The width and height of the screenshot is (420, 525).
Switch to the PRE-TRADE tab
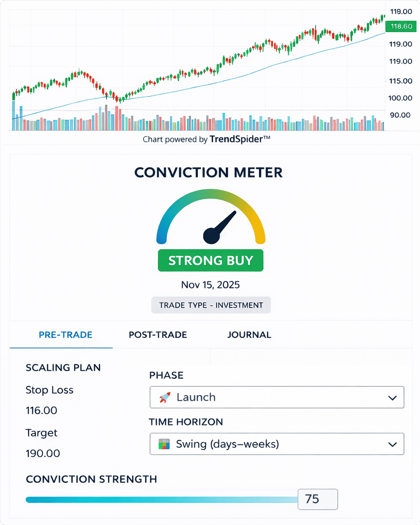coord(65,335)
